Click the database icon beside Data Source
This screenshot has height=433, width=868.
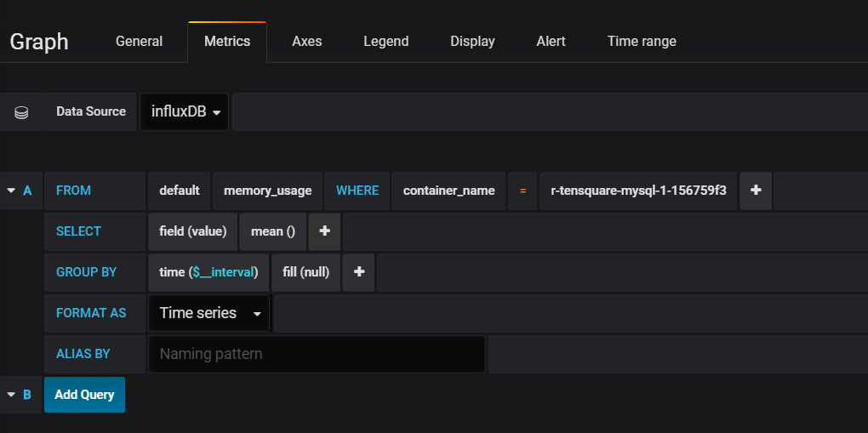pyautogui.click(x=21, y=112)
